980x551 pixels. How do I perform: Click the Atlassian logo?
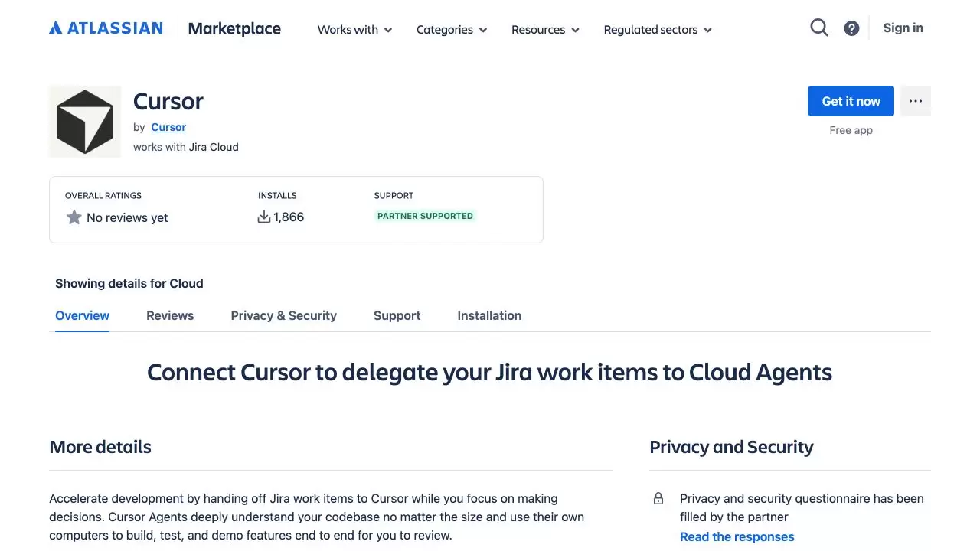[x=106, y=28]
